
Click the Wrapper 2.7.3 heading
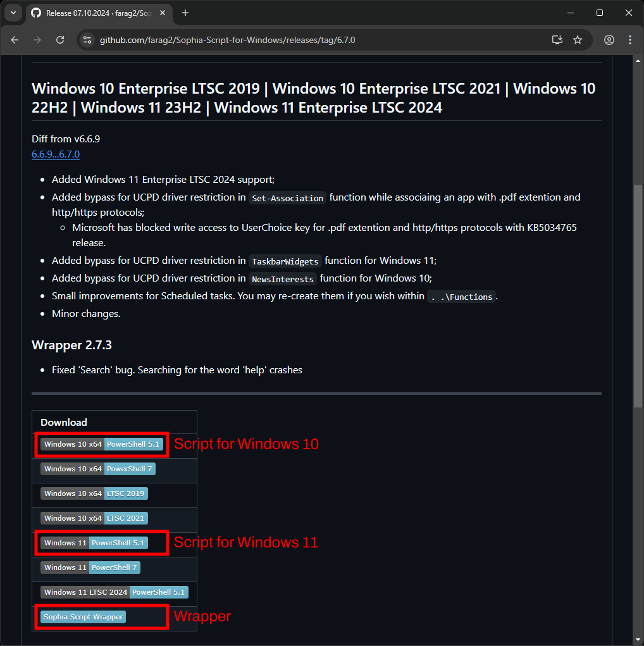point(71,345)
